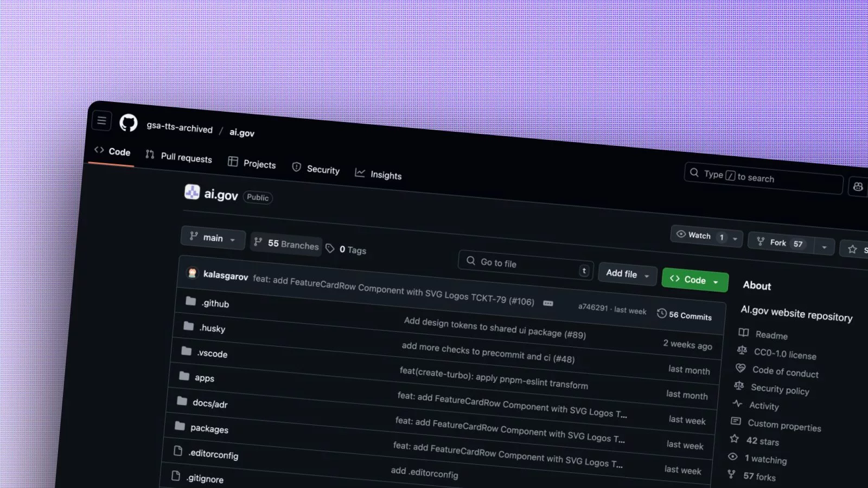Image resolution: width=868 pixels, height=488 pixels.
Task: Open kalasgarov author link
Action: pyautogui.click(x=226, y=275)
